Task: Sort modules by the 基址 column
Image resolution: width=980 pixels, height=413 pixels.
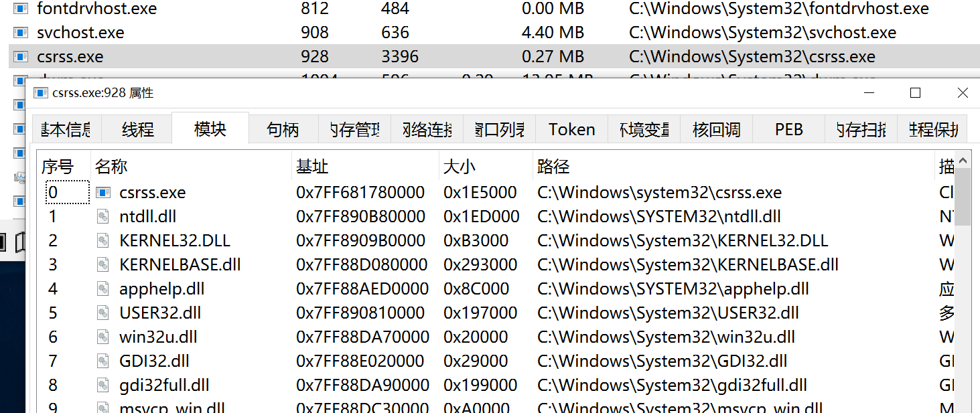Action: click(x=312, y=166)
